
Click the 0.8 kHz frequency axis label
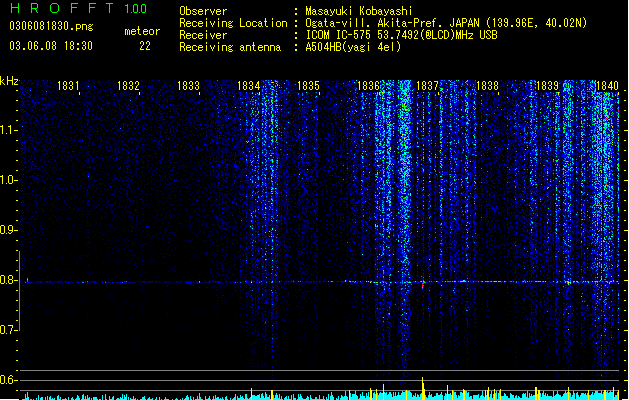8,280
